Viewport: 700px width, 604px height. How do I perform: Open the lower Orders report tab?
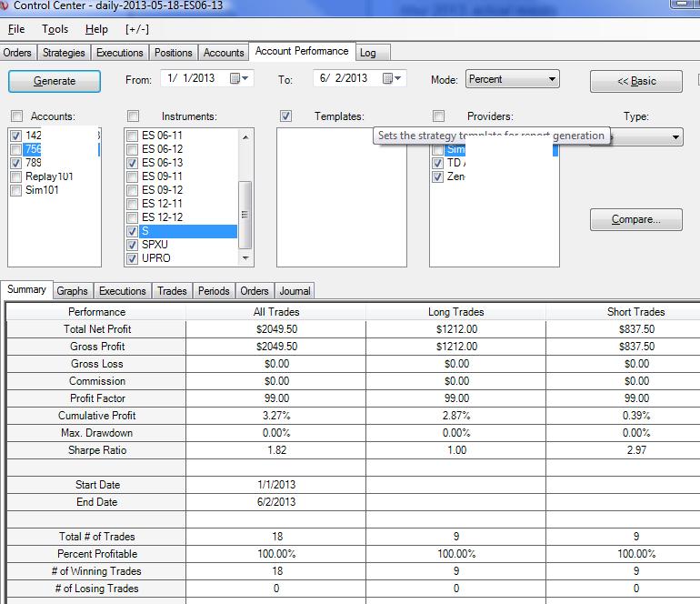coord(255,291)
